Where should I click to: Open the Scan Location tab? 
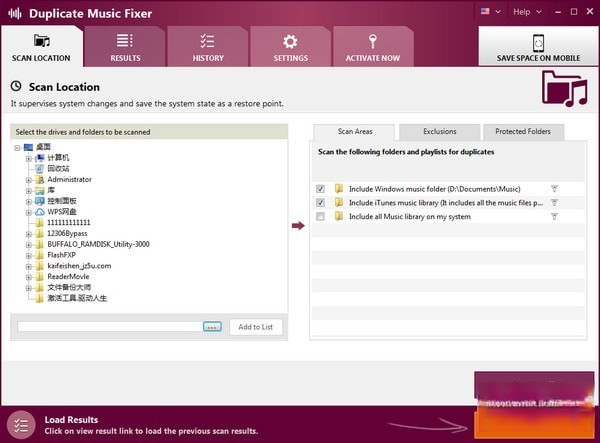point(41,47)
